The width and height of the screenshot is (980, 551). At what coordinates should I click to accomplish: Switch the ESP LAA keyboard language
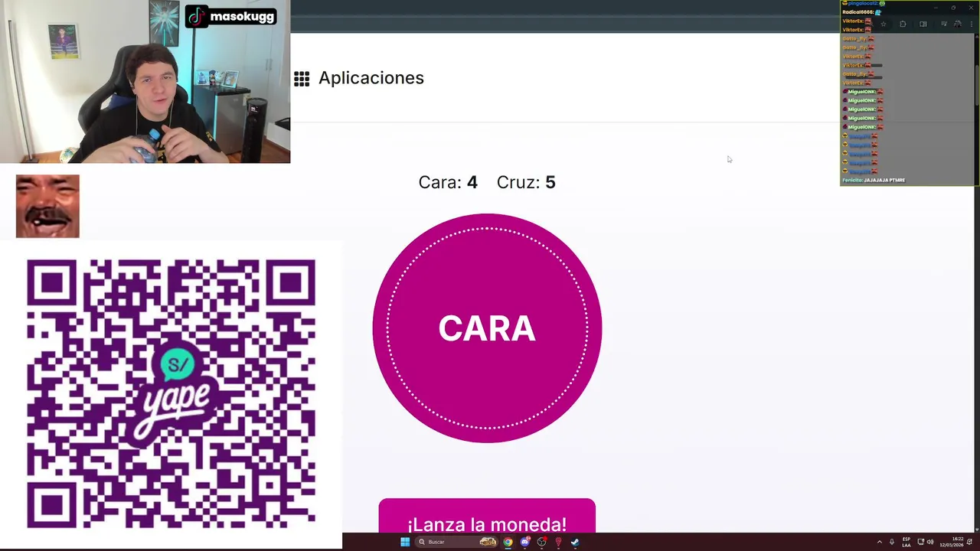(906, 542)
